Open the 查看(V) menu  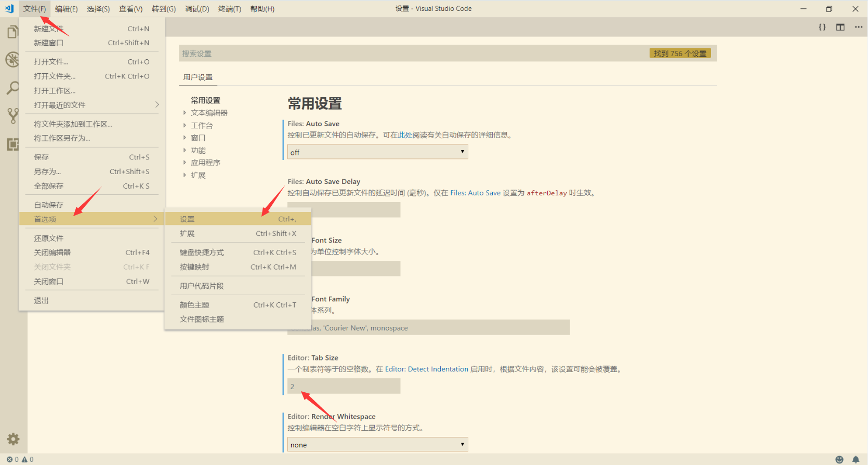point(131,9)
